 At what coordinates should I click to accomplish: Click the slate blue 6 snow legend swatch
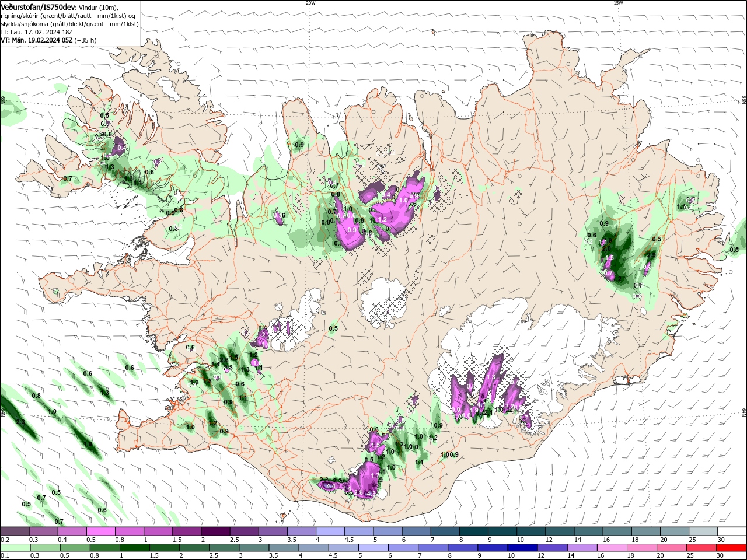pyautogui.click(x=416, y=531)
